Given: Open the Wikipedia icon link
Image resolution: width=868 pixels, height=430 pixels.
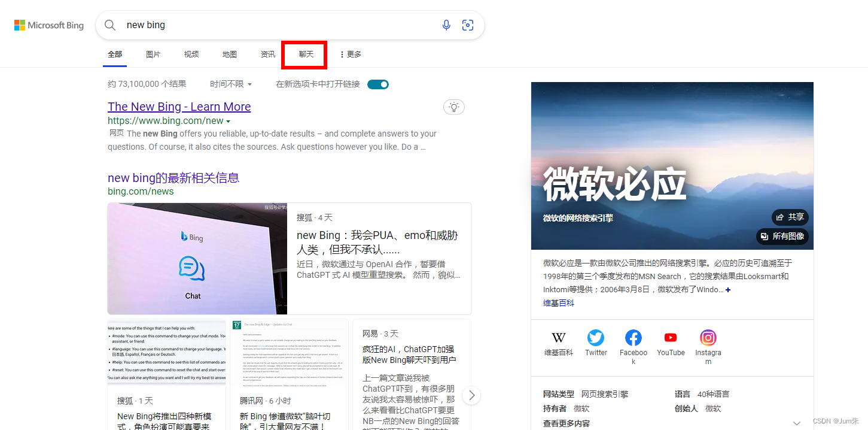Looking at the screenshot, I should tap(558, 338).
